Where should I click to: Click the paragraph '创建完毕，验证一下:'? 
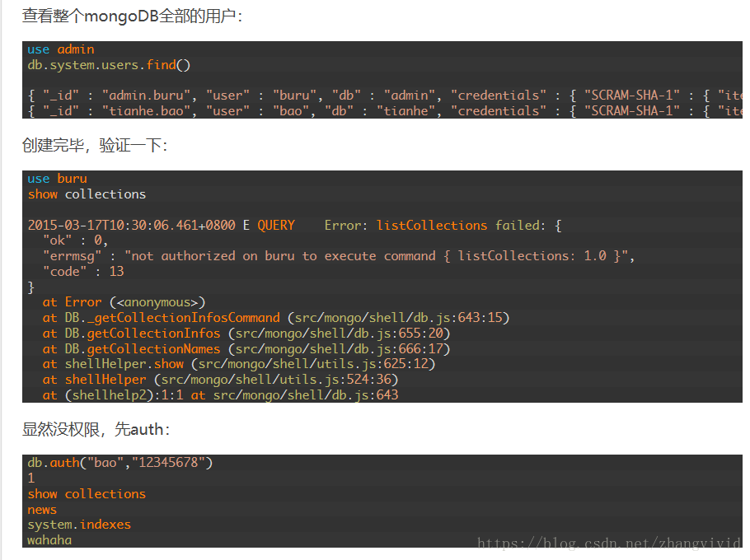[95, 145]
